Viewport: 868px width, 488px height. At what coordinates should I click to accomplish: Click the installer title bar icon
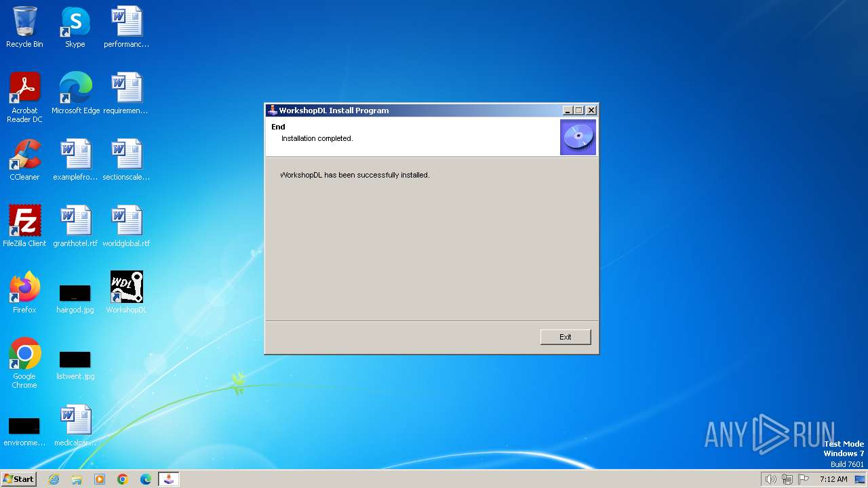tap(273, 110)
